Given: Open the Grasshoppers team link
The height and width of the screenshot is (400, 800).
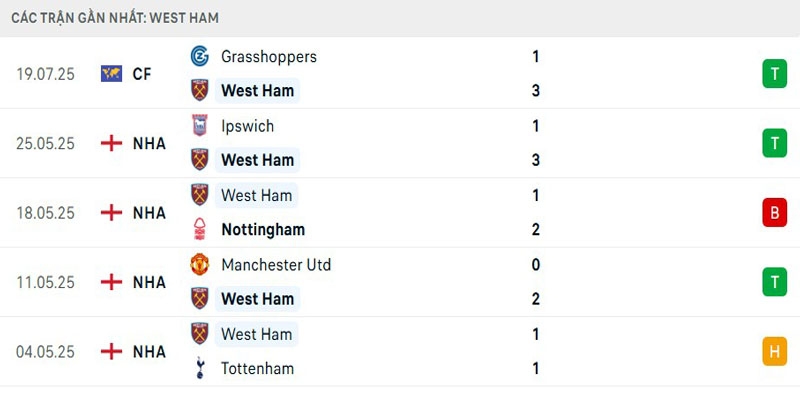Looking at the screenshot, I should (268, 57).
